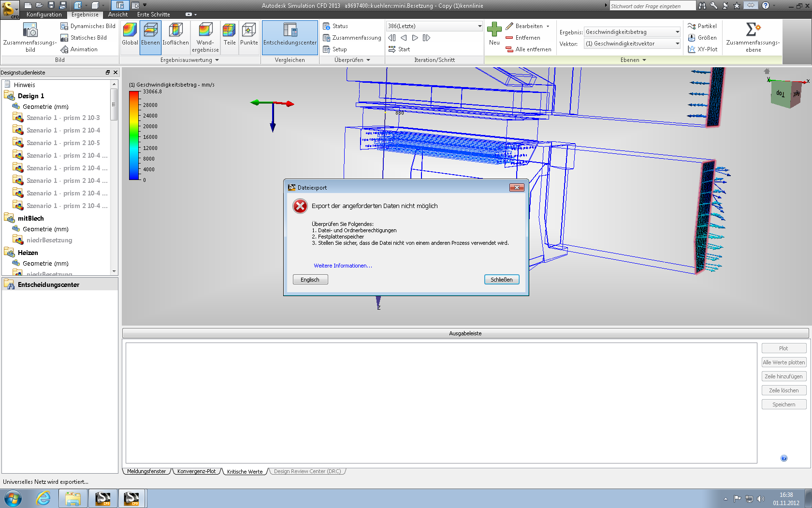This screenshot has height=508, width=812.
Task: Open Wandergebnisse wall results
Action: [x=205, y=38]
